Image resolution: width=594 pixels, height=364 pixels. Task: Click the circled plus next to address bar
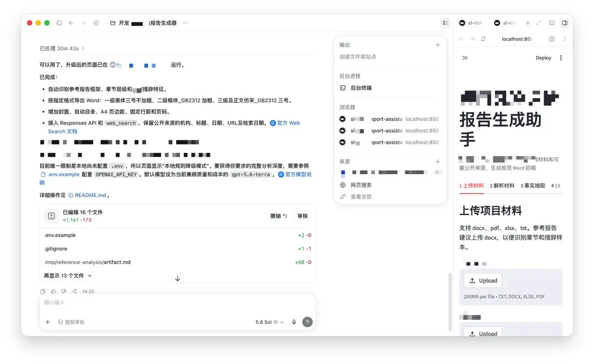[552, 39]
